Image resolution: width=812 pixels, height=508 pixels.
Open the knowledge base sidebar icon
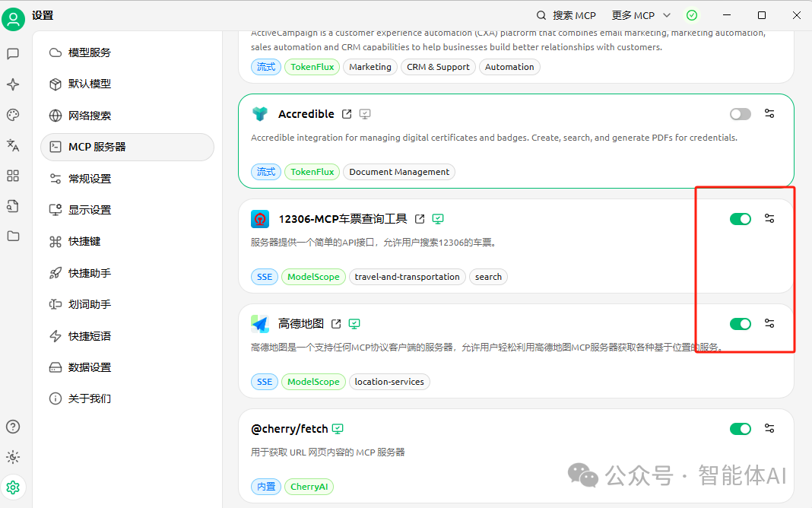[13, 206]
